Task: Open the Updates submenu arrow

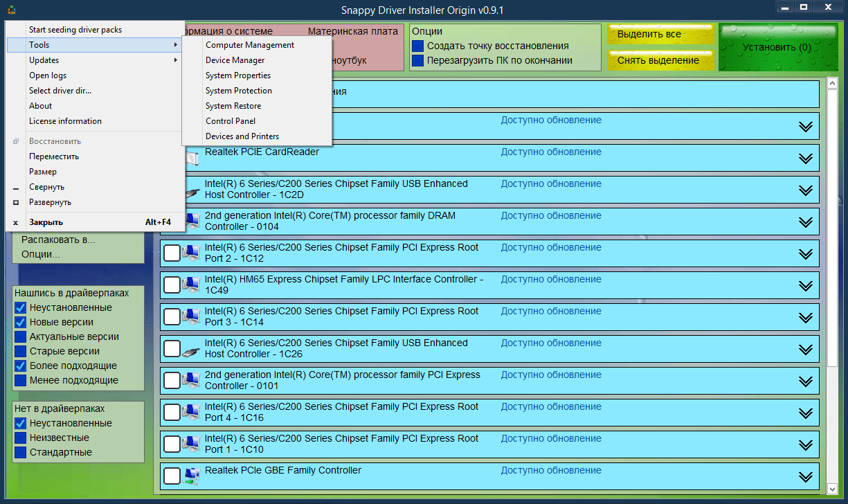Action: click(x=176, y=60)
